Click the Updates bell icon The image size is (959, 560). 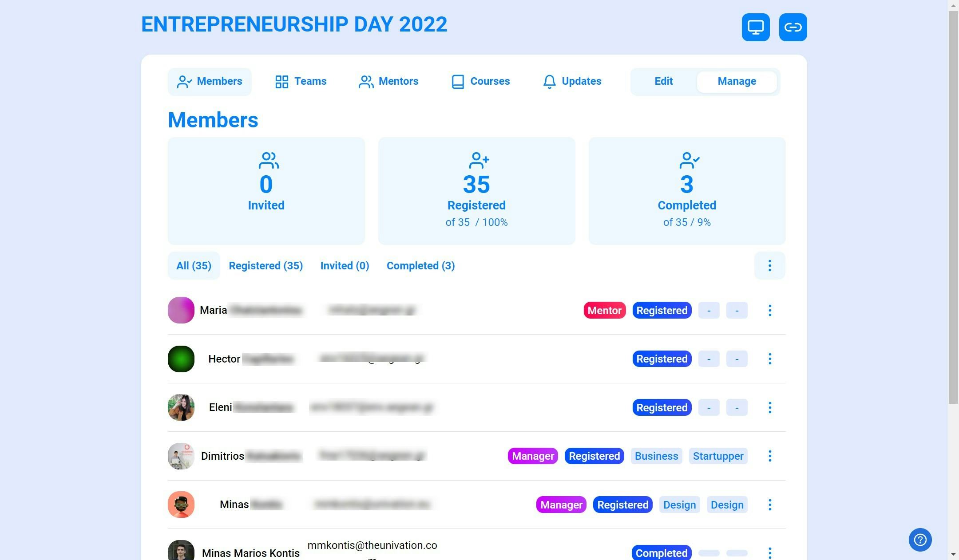click(x=549, y=82)
